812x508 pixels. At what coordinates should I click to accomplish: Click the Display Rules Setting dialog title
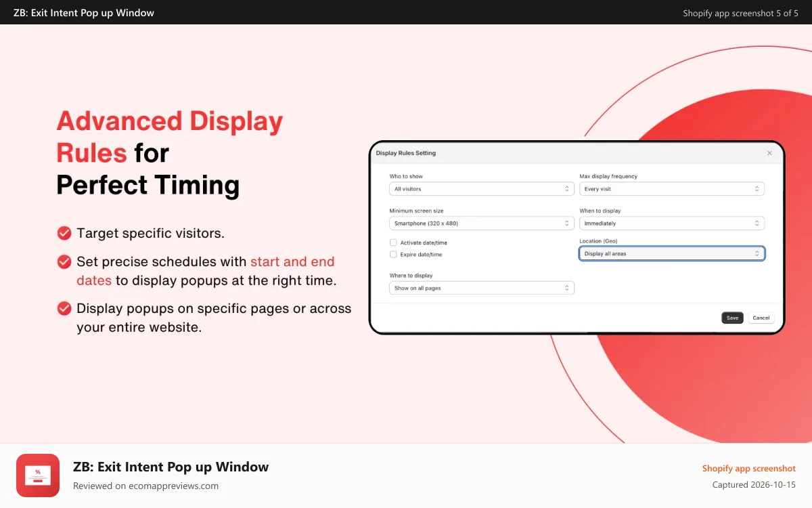[x=406, y=153]
